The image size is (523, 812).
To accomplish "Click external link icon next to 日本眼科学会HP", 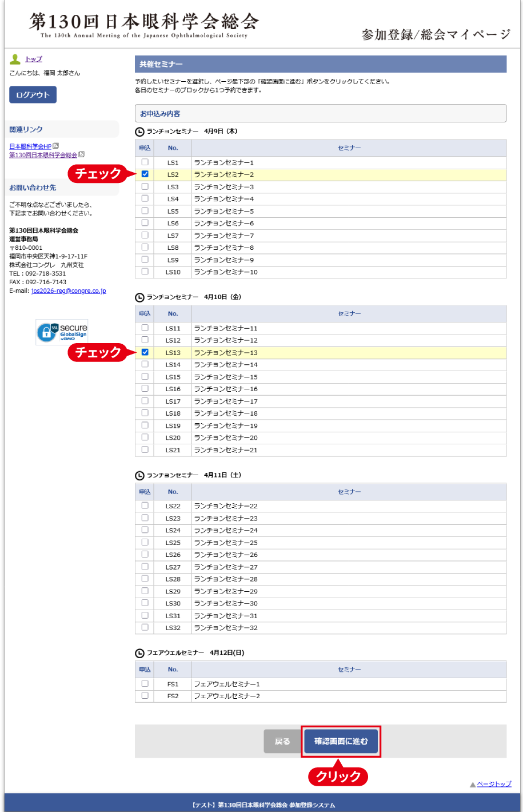I will point(55,146).
